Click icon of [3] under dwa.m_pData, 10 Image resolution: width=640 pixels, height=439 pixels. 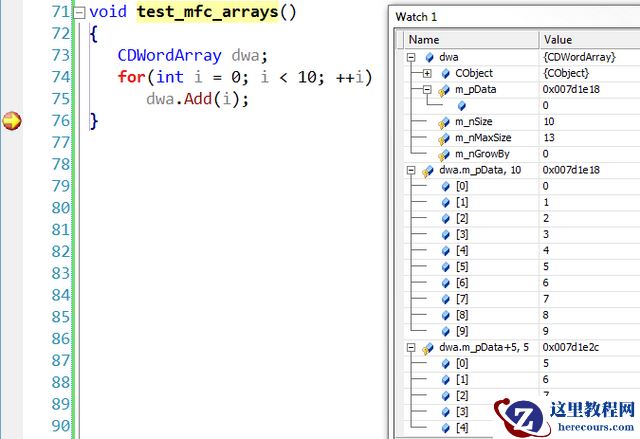[x=446, y=235]
